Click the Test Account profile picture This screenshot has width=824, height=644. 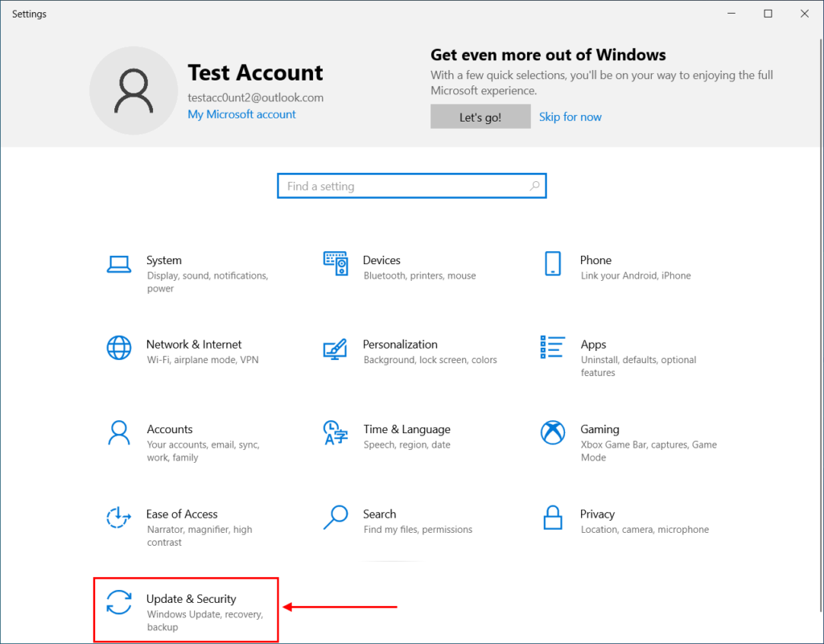(134, 90)
